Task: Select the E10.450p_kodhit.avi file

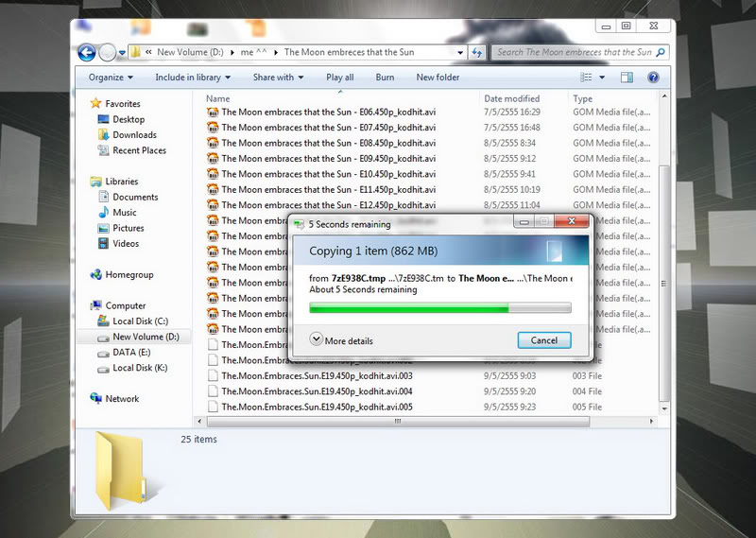Action: point(328,174)
